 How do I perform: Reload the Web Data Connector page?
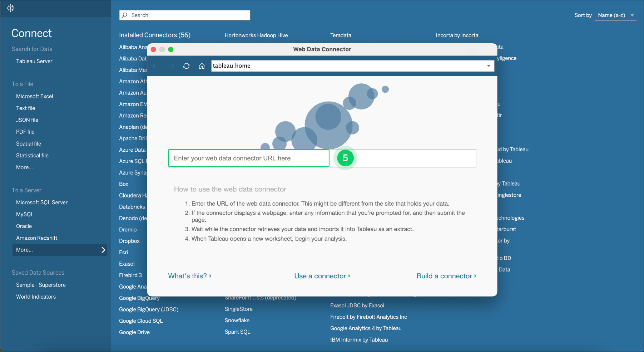186,66
